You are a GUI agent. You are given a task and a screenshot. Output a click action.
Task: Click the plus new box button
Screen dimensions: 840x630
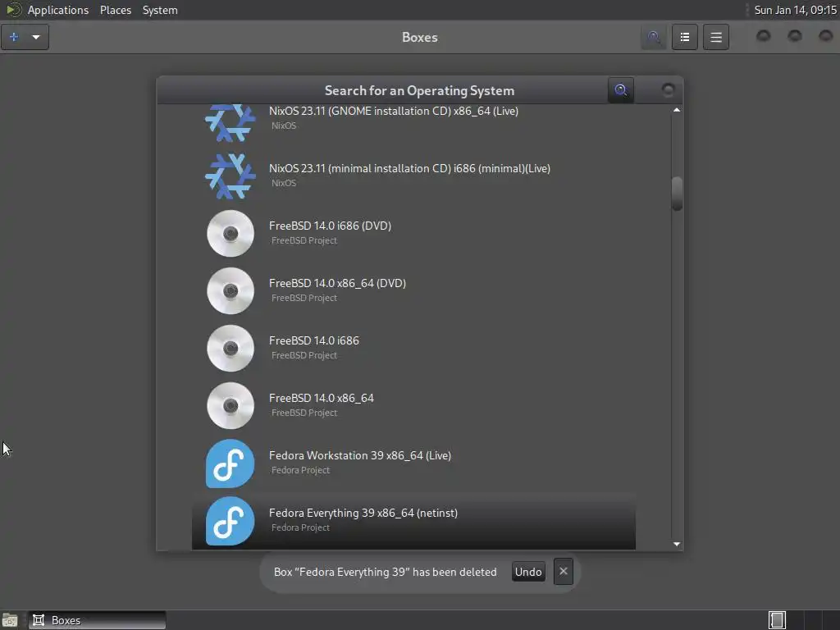[14, 37]
